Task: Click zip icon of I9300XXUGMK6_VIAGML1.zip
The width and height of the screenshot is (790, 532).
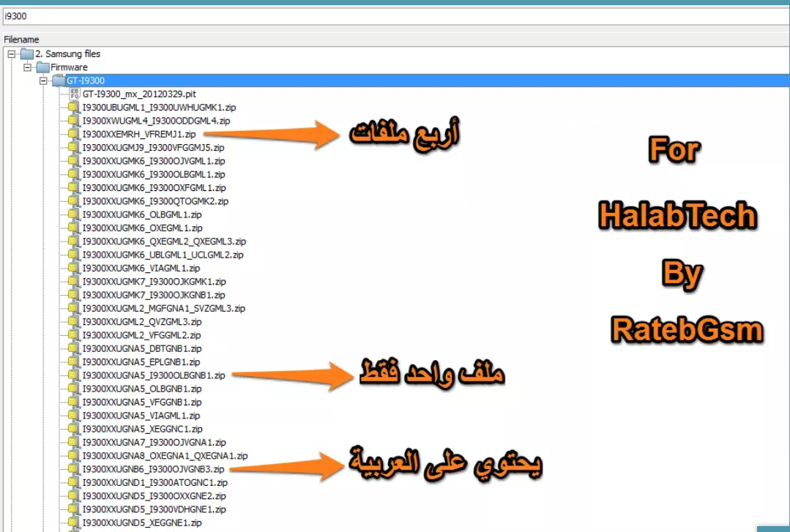Action: click(73, 268)
